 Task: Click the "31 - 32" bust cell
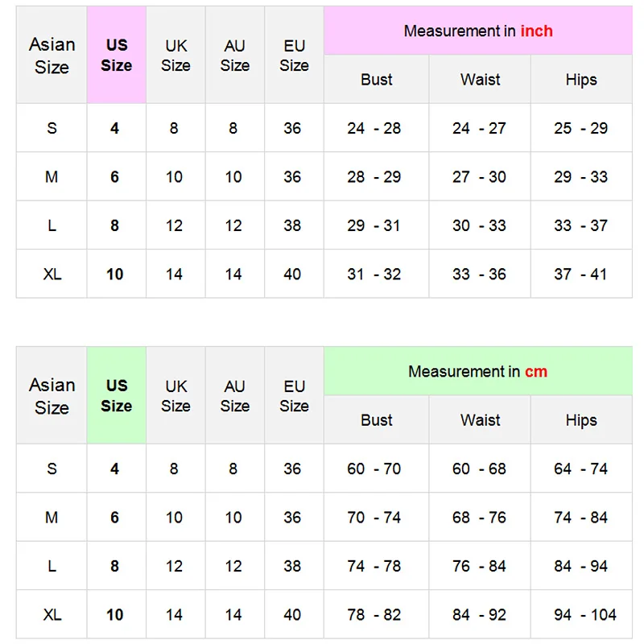coord(374,275)
